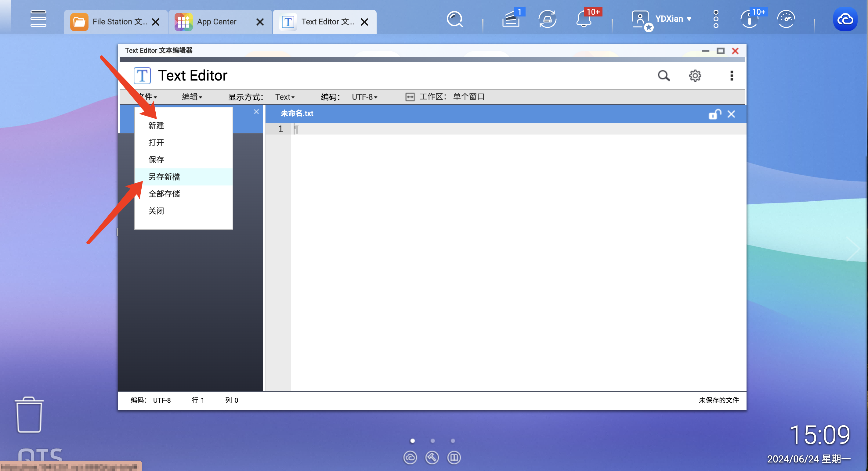This screenshot has height=471, width=868.
Task: Open Text Editor settings gear
Action: click(695, 76)
